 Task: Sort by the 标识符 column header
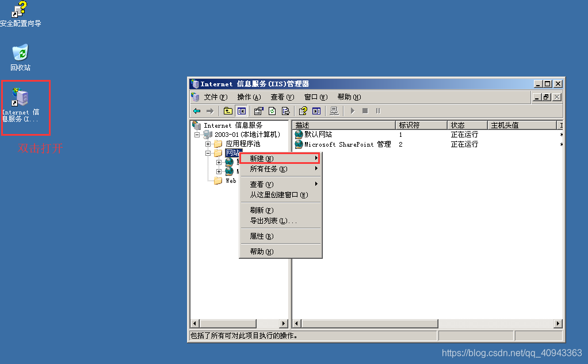coord(422,125)
